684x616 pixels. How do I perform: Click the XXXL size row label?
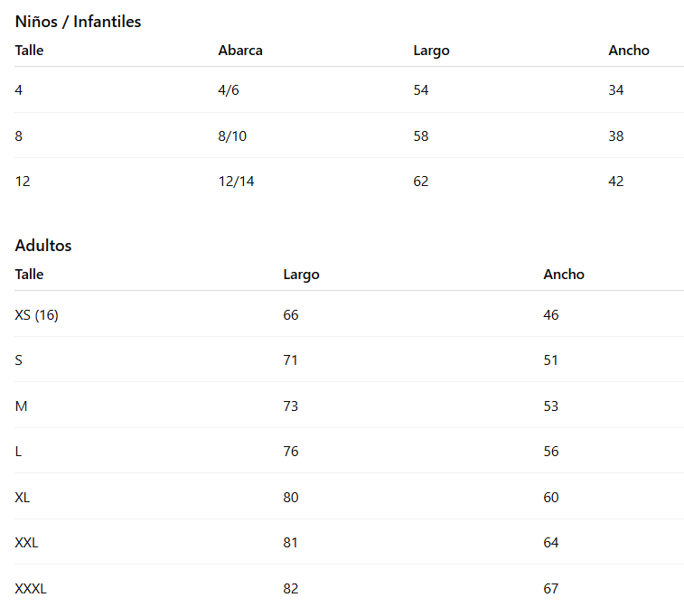(x=31, y=589)
